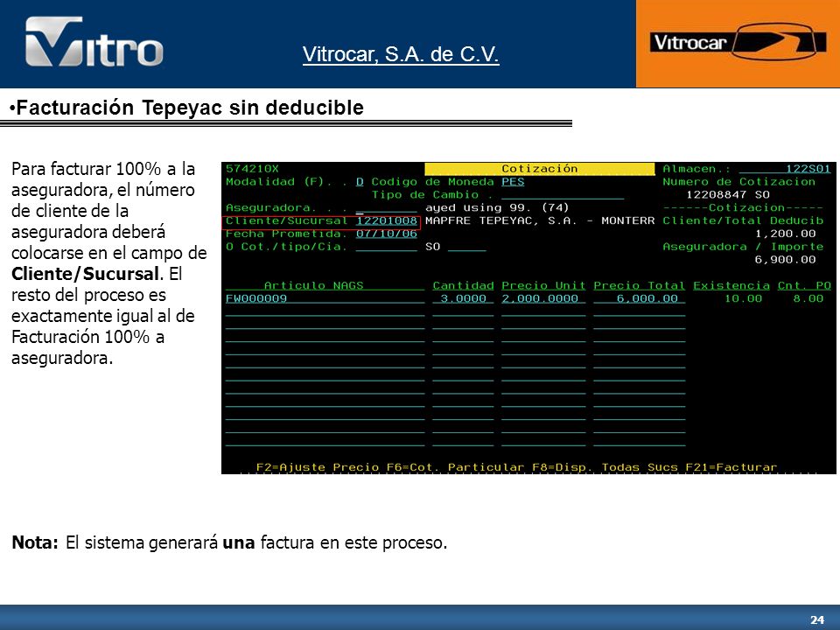Click the F8=Disp. Todas Sucs function label
Screen dimensions: 840x630
605,467
